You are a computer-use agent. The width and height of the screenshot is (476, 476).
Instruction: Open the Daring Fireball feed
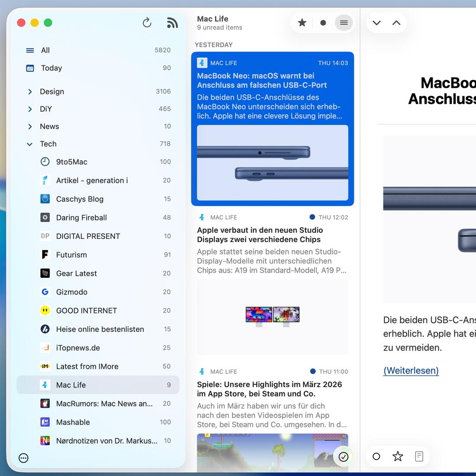click(98, 218)
